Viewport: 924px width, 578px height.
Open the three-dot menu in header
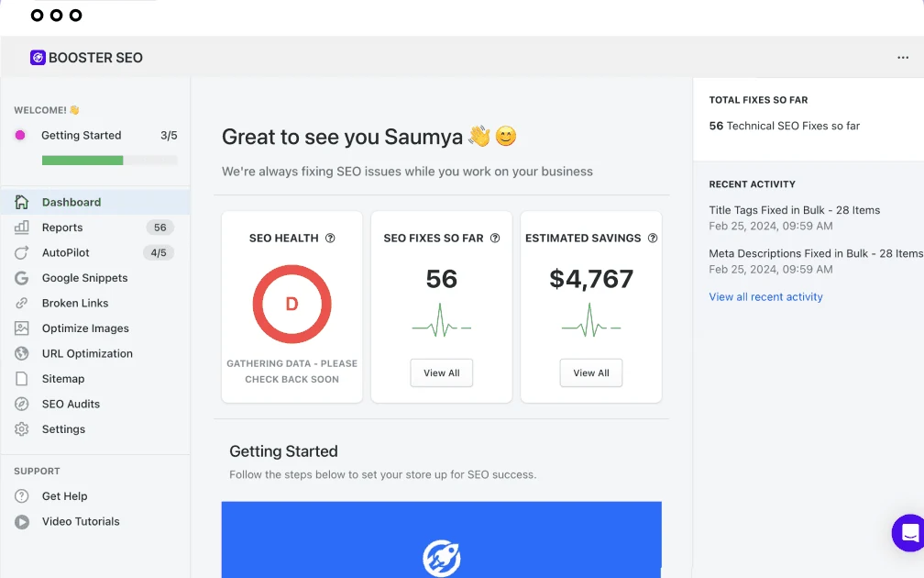(x=903, y=57)
